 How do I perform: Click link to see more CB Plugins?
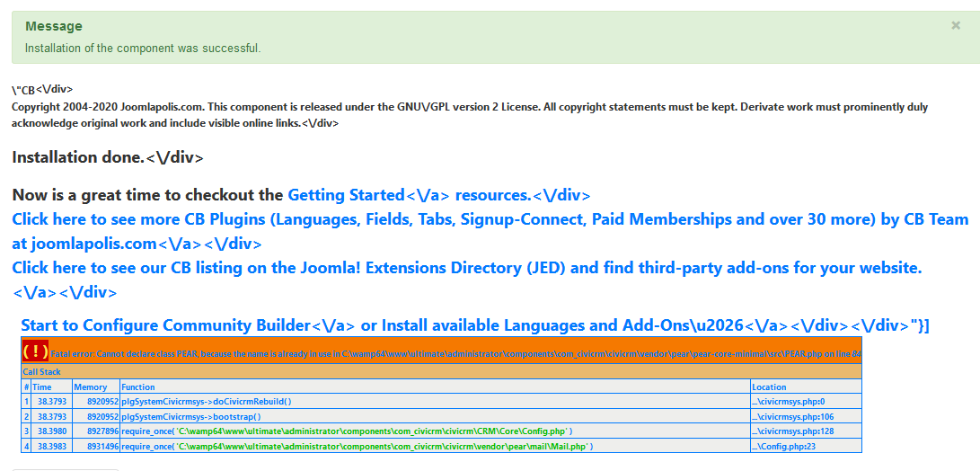tap(490, 231)
